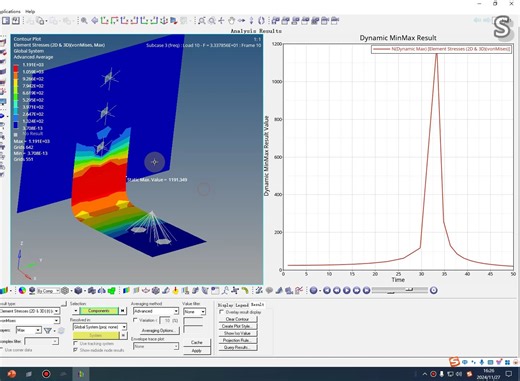Click the PowerPoint icon in taskbar
This screenshot has height=381, width=520.
click(x=12, y=374)
